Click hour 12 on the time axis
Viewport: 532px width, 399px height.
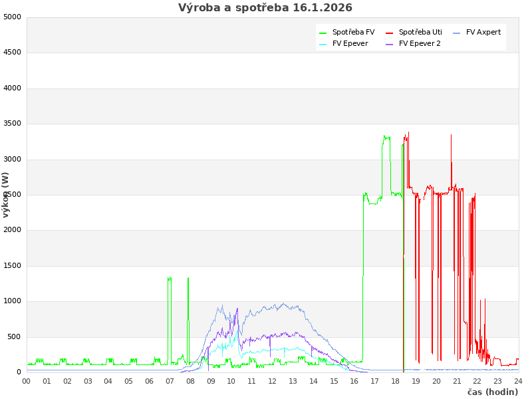273,381
